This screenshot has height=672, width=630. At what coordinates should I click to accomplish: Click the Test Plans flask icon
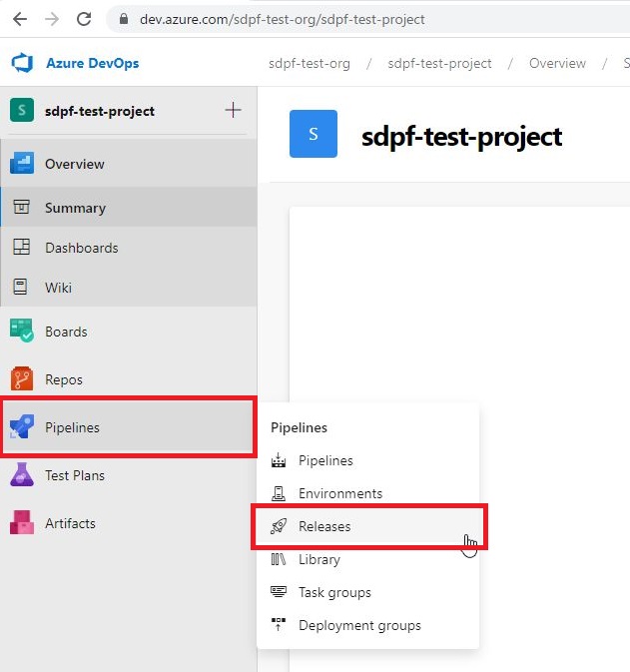[22, 475]
